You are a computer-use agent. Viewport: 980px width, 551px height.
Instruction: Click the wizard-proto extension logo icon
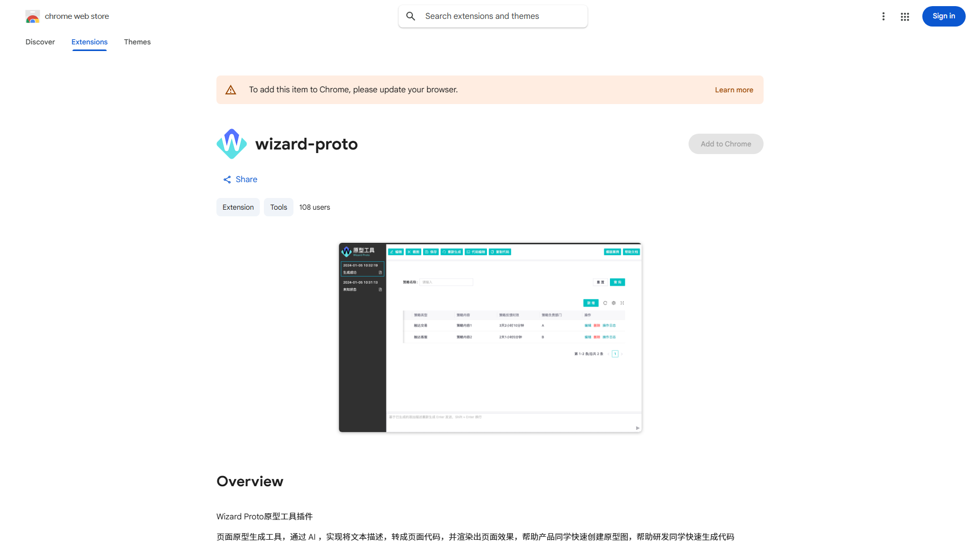click(231, 143)
